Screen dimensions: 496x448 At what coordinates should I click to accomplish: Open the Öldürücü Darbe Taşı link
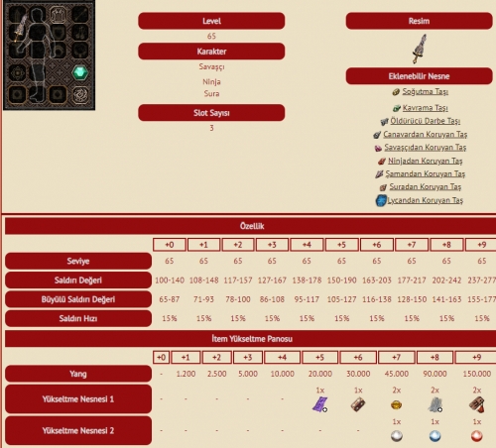tap(425, 121)
